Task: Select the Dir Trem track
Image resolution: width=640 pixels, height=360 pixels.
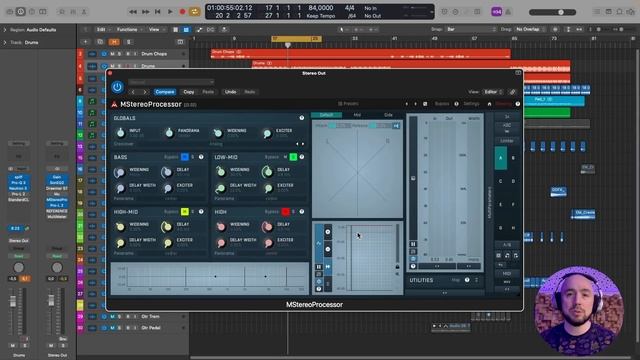Action: click(x=150, y=316)
